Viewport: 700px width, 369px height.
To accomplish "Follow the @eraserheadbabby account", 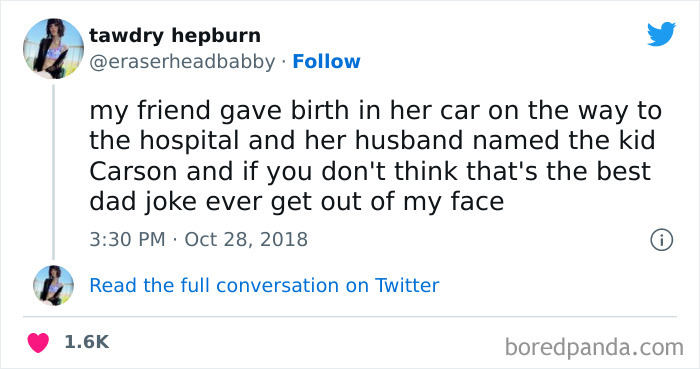I will 326,62.
